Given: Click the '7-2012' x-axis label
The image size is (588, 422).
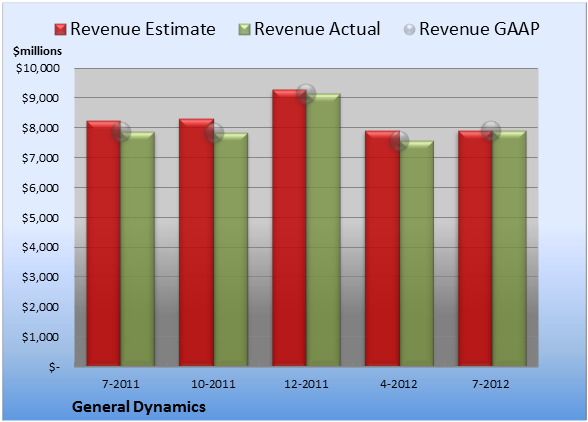Looking at the screenshot, I should 491,384.
